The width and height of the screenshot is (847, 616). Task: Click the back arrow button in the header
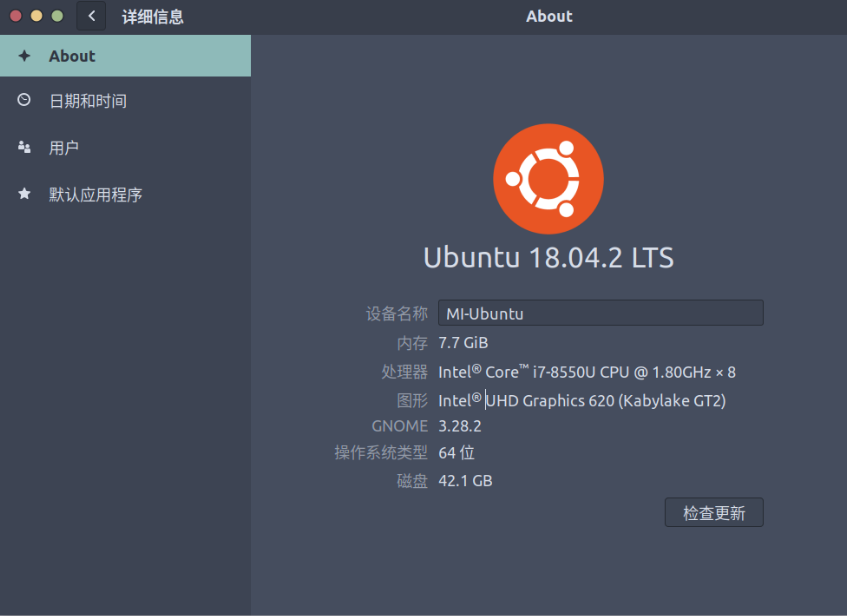91,16
